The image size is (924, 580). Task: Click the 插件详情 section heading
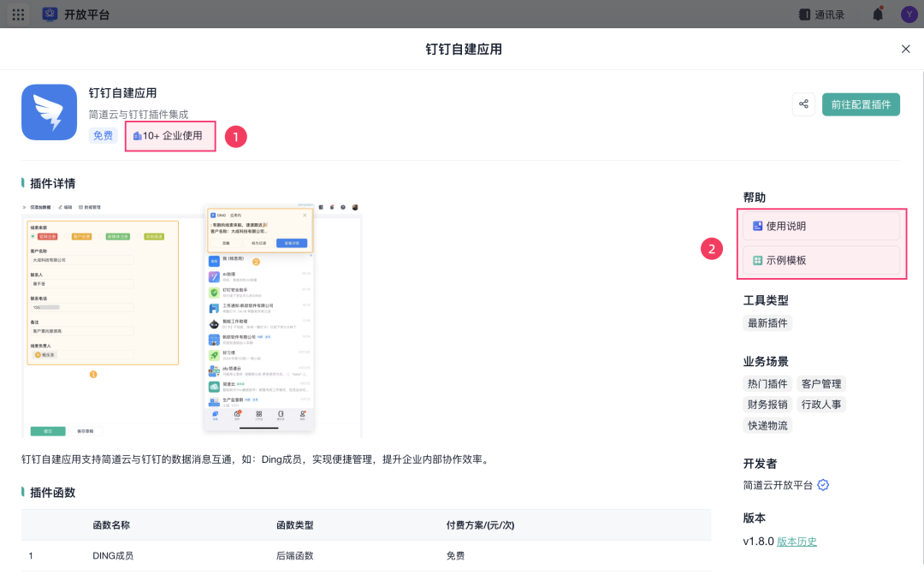(x=52, y=184)
